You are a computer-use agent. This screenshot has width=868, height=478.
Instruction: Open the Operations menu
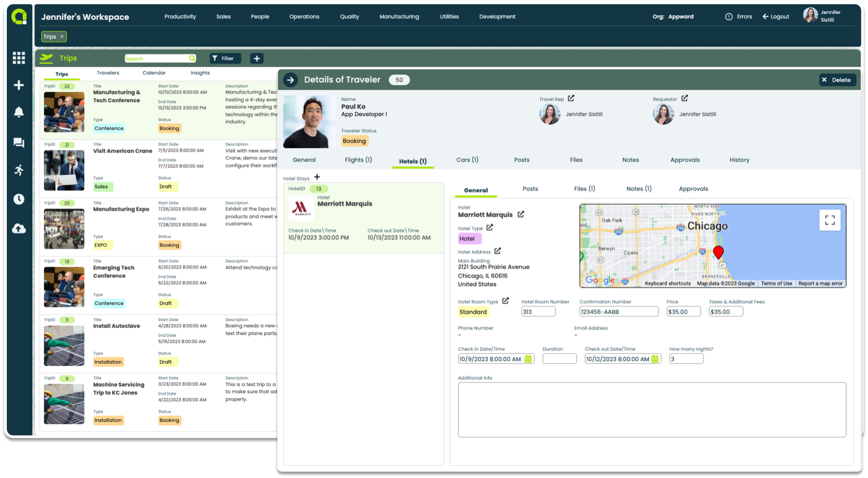(304, 17)
